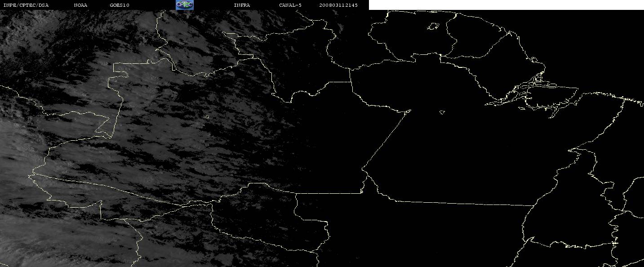Click the 200803112145 timestamp text
The image size is (644, 267).
pyautogui.click(x=338, y=5)
